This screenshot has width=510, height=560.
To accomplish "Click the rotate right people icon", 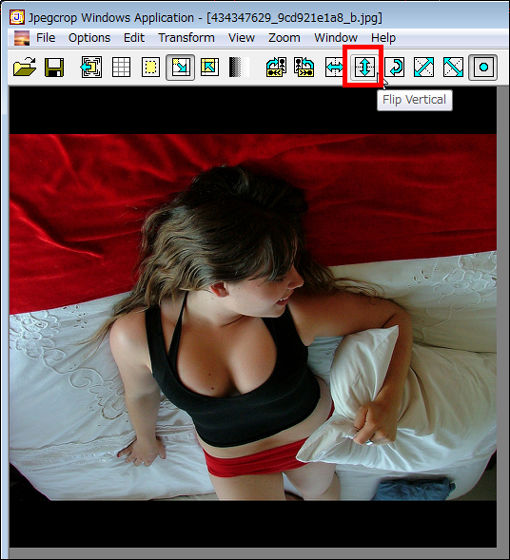I will 304,67.
